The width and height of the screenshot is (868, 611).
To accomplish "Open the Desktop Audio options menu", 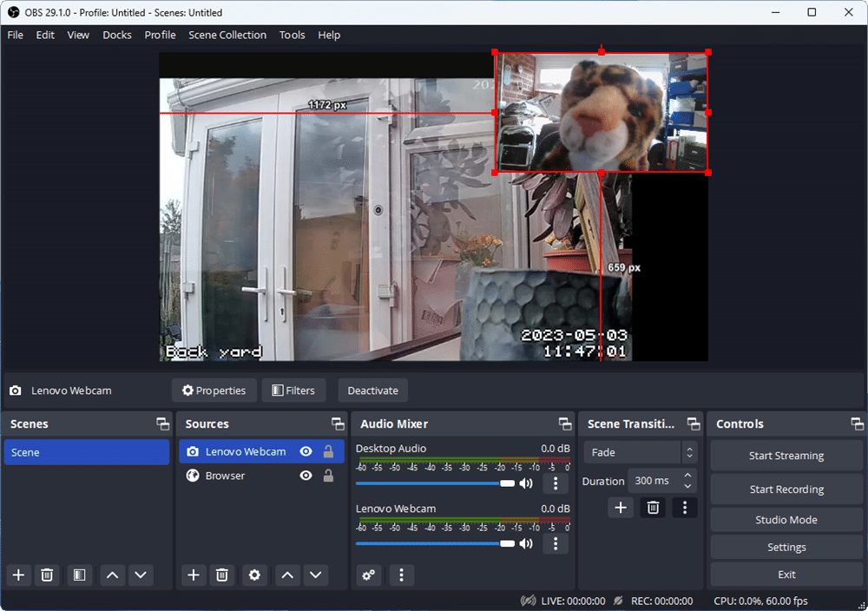I will [556, 483].
